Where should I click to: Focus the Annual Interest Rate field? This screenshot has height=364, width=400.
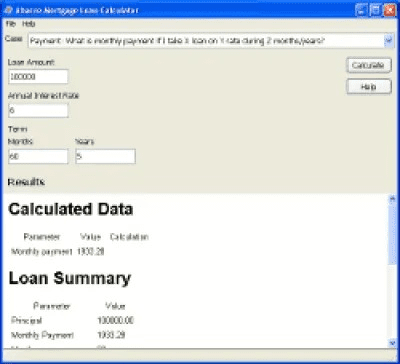(38, 110)
